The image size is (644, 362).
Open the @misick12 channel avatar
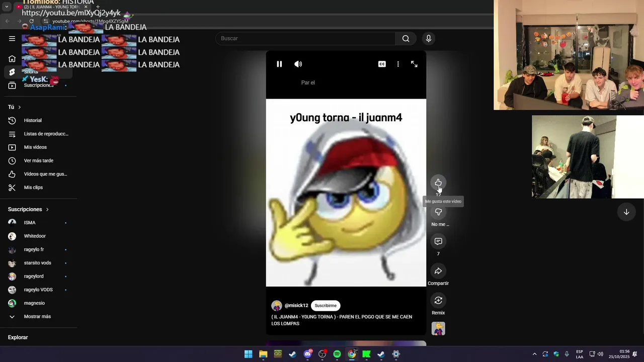[x=277, y=306]
